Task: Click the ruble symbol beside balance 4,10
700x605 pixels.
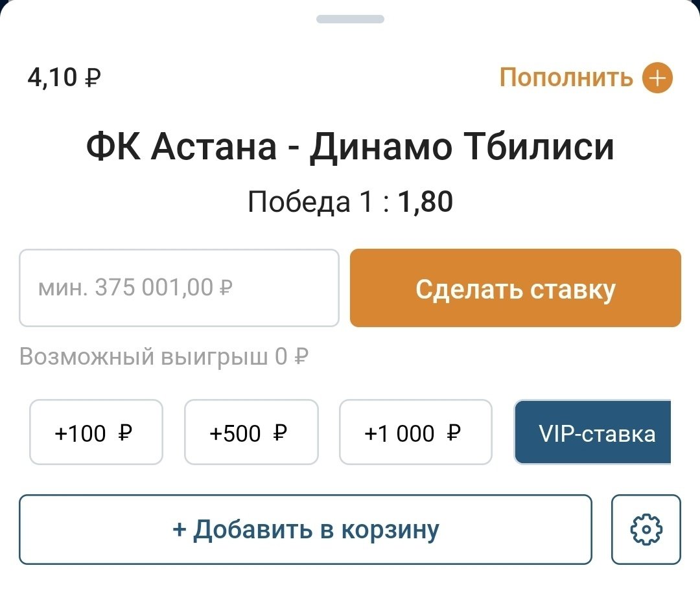Action: (x=93, y=78)
